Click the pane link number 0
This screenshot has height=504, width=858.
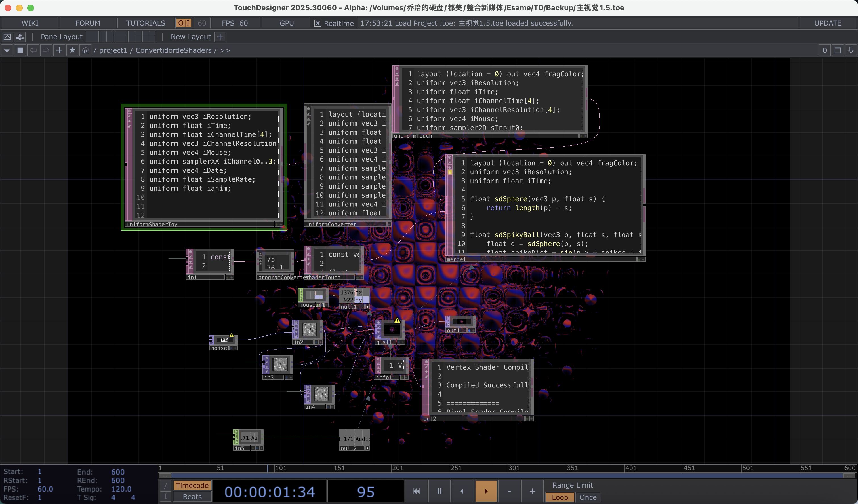(x=825, y=50)
